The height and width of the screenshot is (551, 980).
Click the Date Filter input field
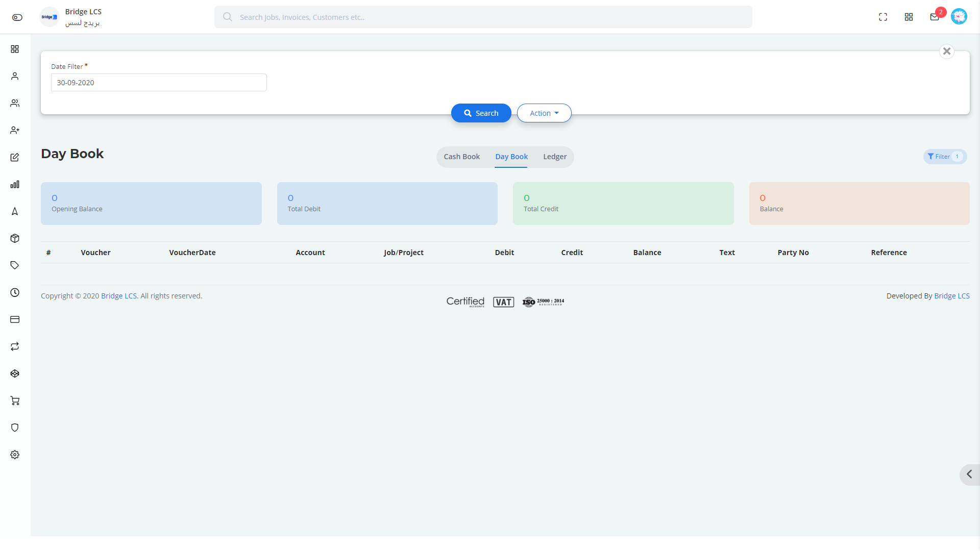[x=159, y=82]
